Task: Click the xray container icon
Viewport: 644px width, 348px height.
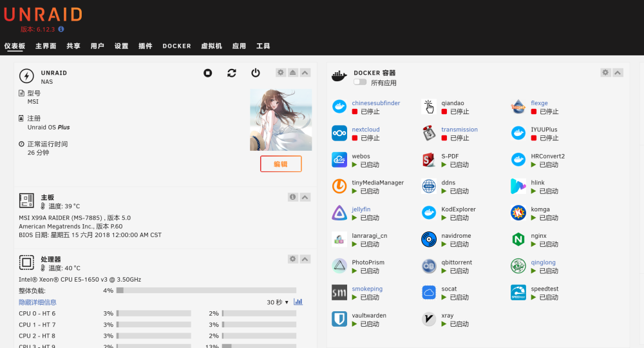Action: click(x=429, y=319)
